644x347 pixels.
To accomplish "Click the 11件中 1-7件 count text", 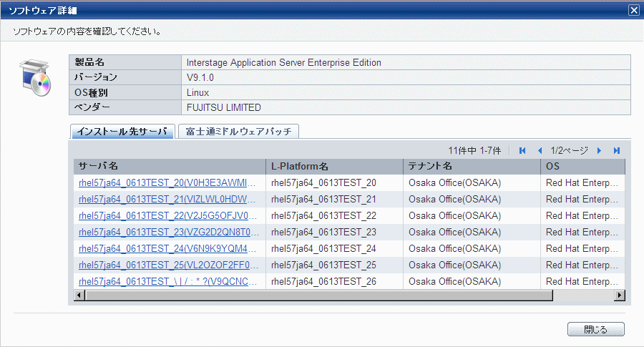I will [x=474, y=151].
